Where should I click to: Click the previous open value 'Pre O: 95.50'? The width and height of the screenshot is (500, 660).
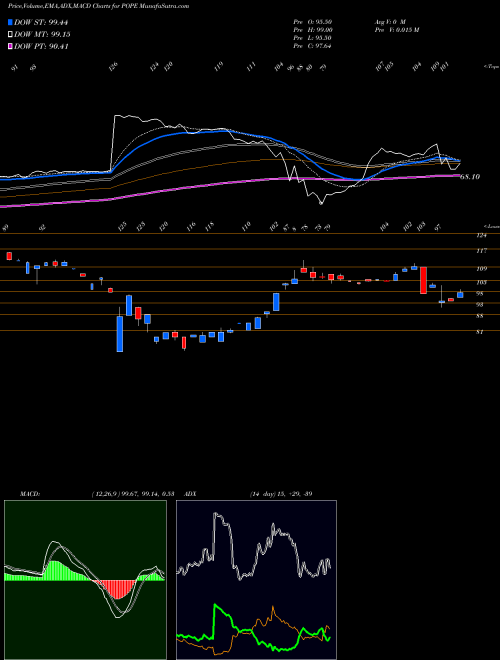[x=312, y=22]
